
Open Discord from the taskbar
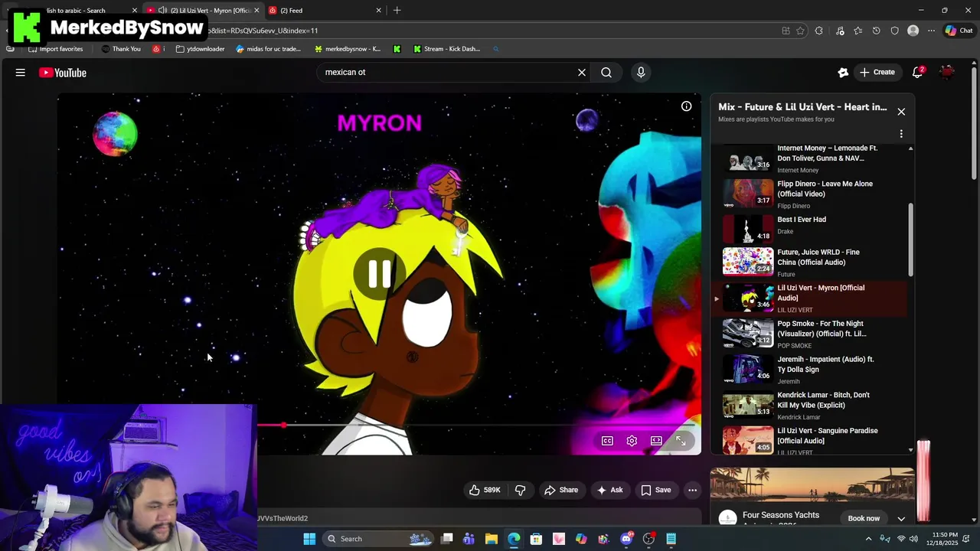[626, 539]
